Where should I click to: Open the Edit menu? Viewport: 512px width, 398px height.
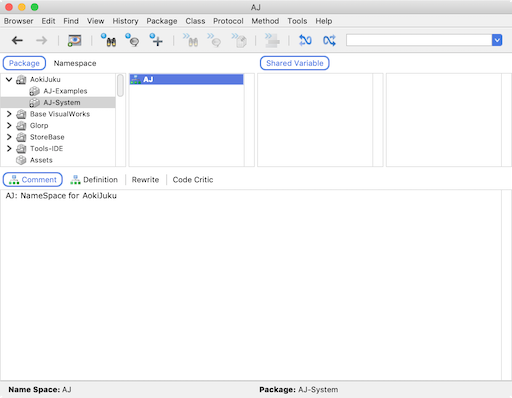(x=48, y=21)
